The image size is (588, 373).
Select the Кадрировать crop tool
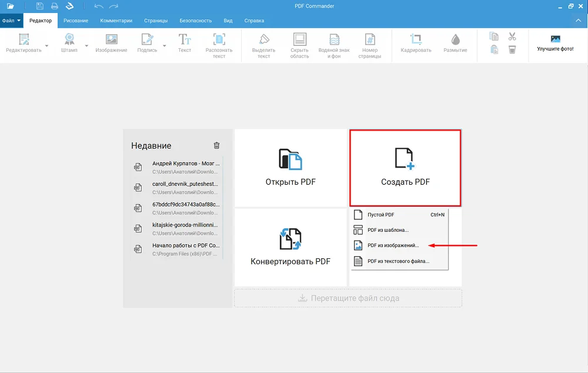coord(416,43)
